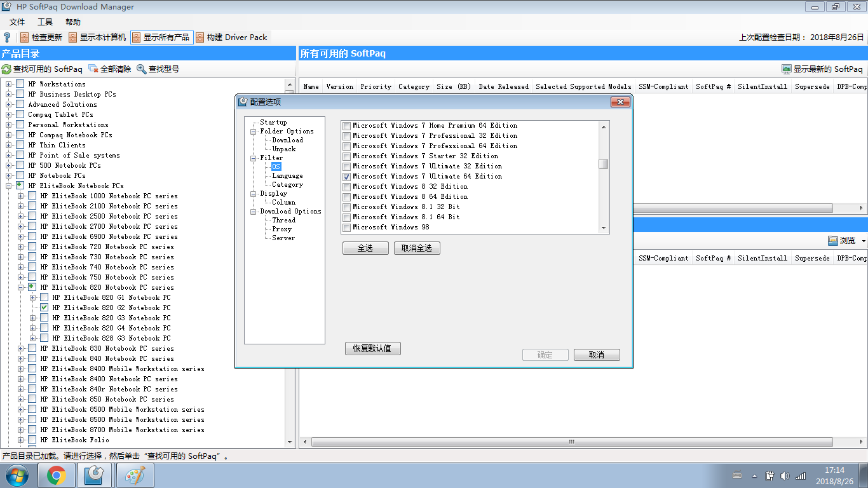Expand HP EliteBook 1000 Notebook PC series
868x488 pixels.
(x=21, y=196)
